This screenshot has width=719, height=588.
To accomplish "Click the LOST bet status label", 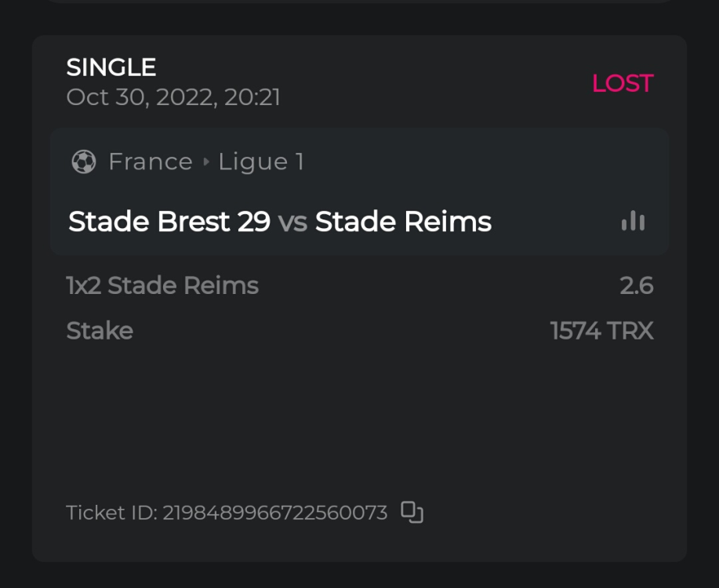I will (622, 83).
